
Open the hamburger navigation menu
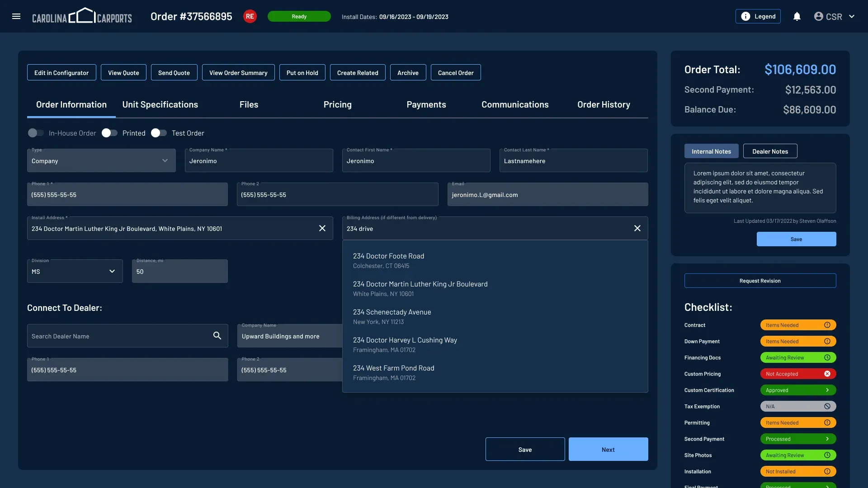(16, 16)
